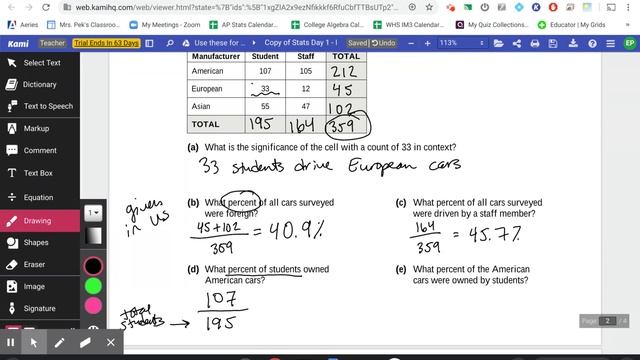
Task: Click the save floppy disk icon
Action: [x=553, y=43]
